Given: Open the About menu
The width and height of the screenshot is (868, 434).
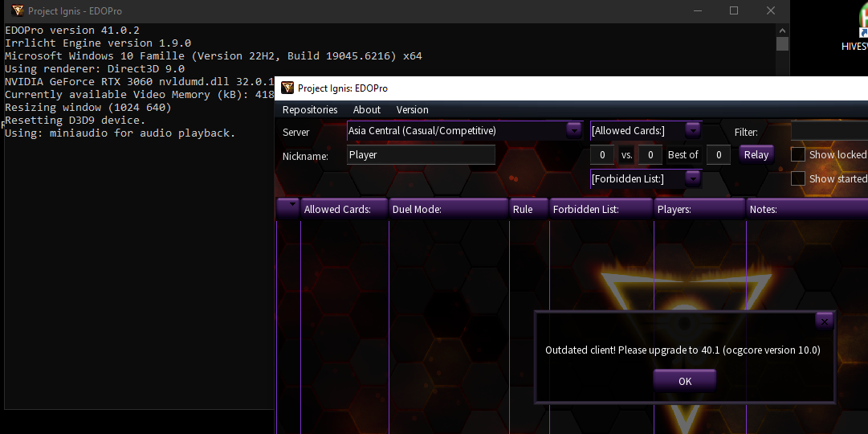Looking at the screenshot, I should (x=367, y=109).
